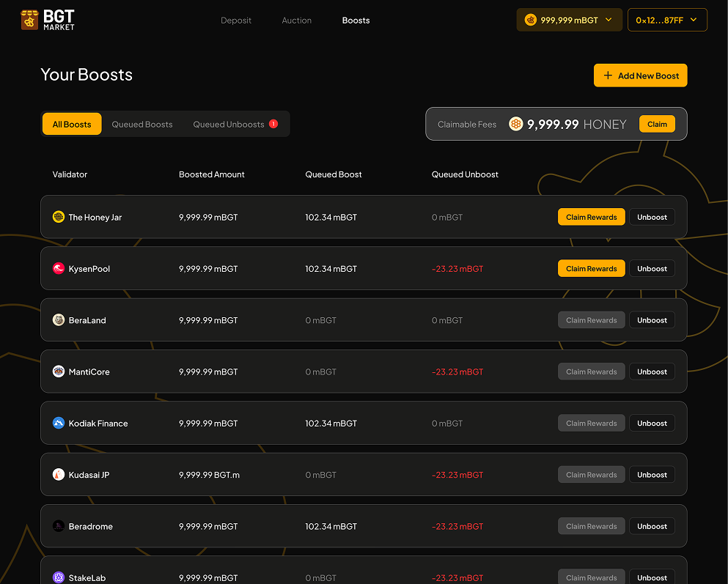728x584 pixels.
Task: Click the Kodiak Finance validator icon
Action: click(x=59, y=424)
